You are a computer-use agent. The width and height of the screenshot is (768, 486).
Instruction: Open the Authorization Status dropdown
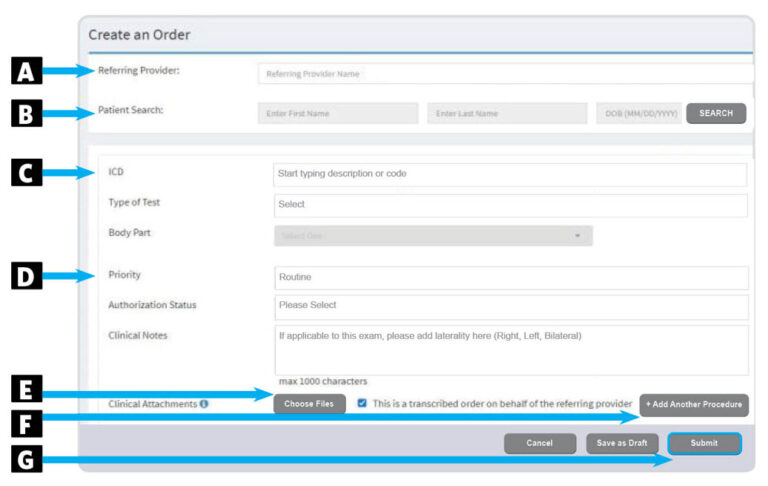point(510,307)
